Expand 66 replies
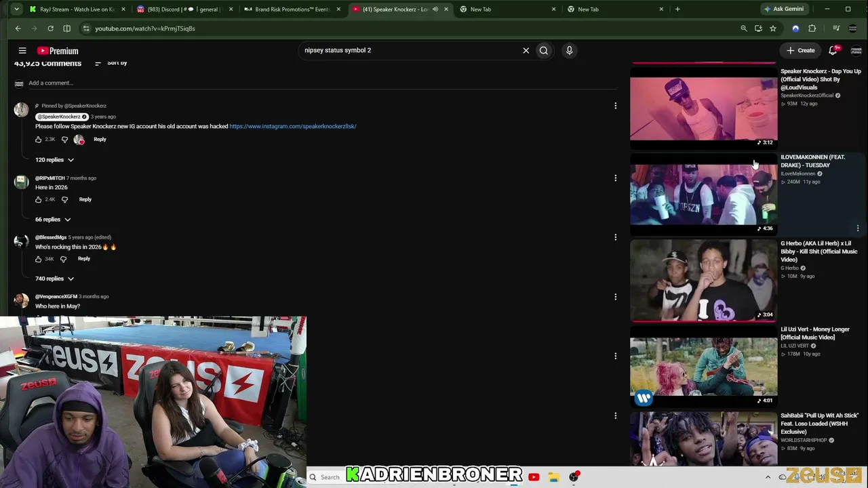This screenshot has width=868, height=488. pyautogui.click(x=53, y=220)
